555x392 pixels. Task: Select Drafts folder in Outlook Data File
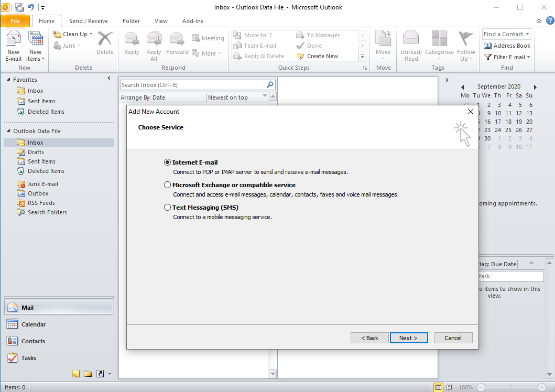pyautogui.click(x=36, y=152)
